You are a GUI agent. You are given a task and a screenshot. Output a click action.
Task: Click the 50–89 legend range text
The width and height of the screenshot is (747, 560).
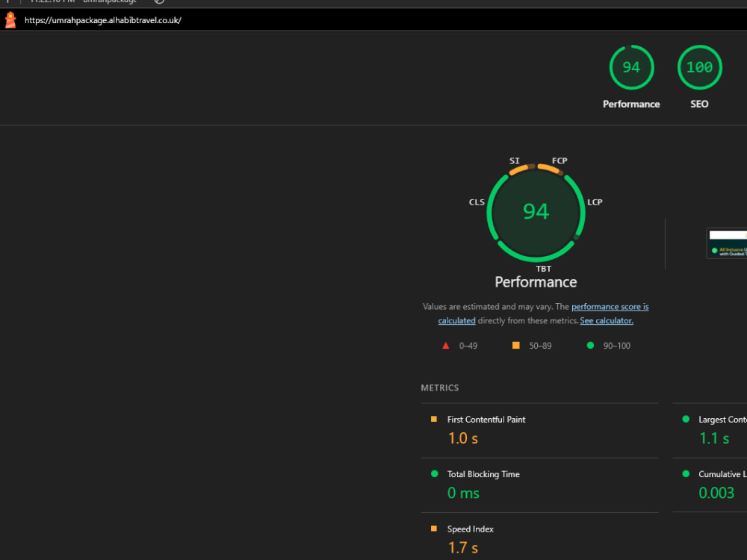(x=540, y=346)
